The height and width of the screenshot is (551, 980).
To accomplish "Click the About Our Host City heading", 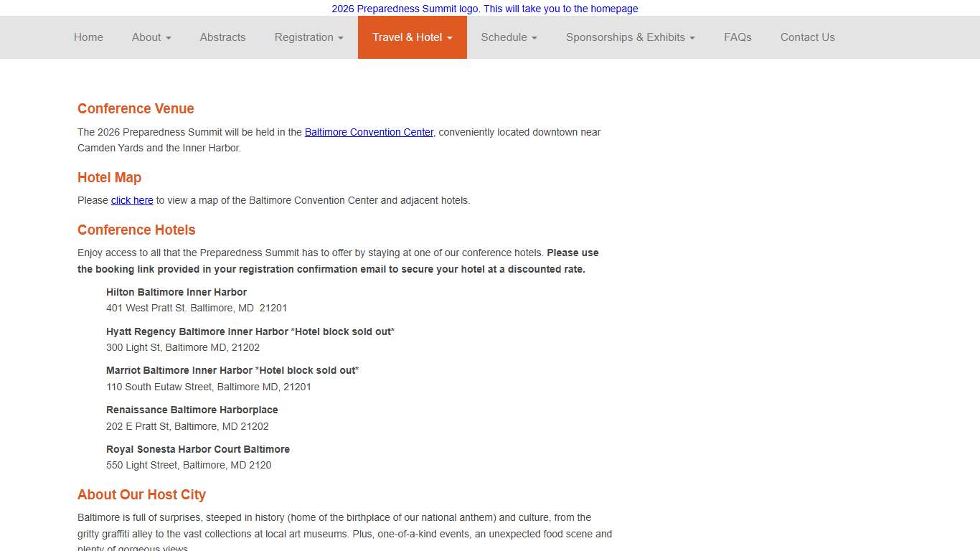I will tap(141, 495).
